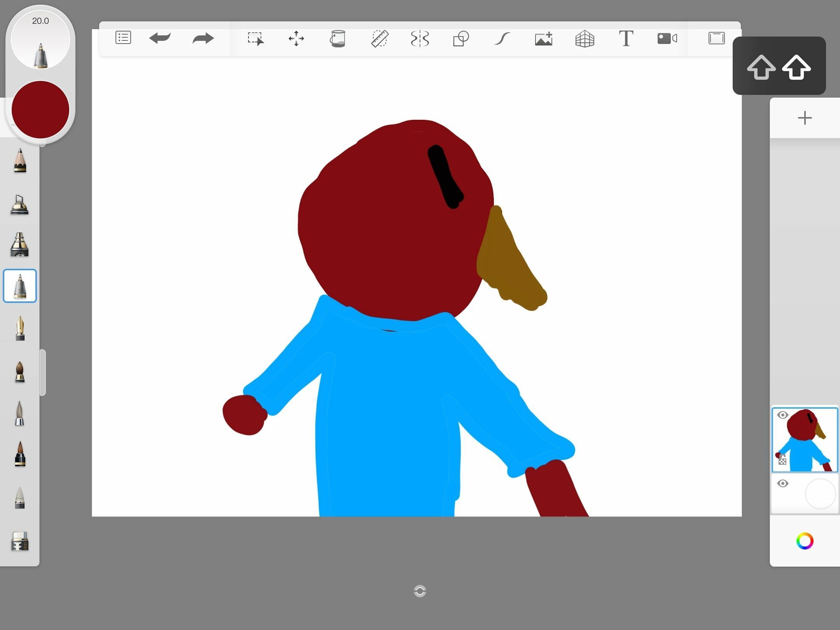This screenshot has width=840, height=630.
Task: Enable the Symmetry tool
Action: point(420,38)
